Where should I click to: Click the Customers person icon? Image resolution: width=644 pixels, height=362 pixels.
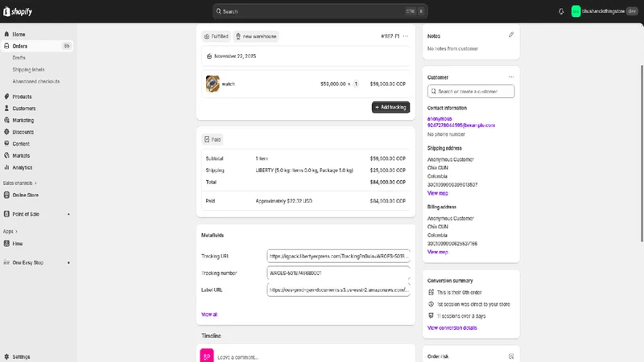[x=6, y=109]
